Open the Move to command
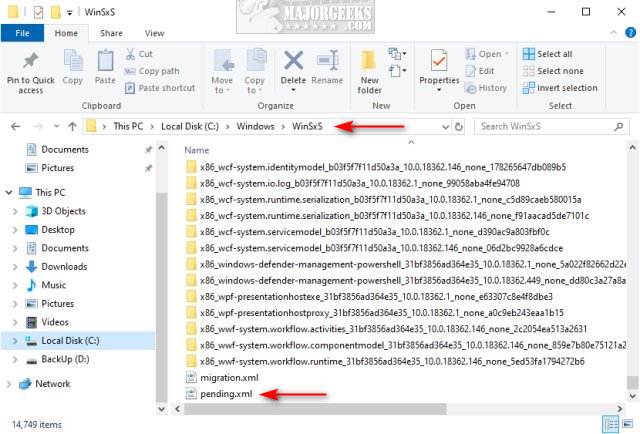 click(222, 72)
